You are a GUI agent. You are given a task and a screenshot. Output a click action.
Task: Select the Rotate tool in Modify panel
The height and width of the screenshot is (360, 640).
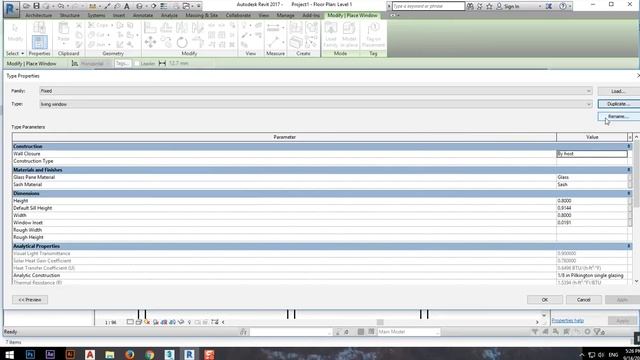(182, 42)
